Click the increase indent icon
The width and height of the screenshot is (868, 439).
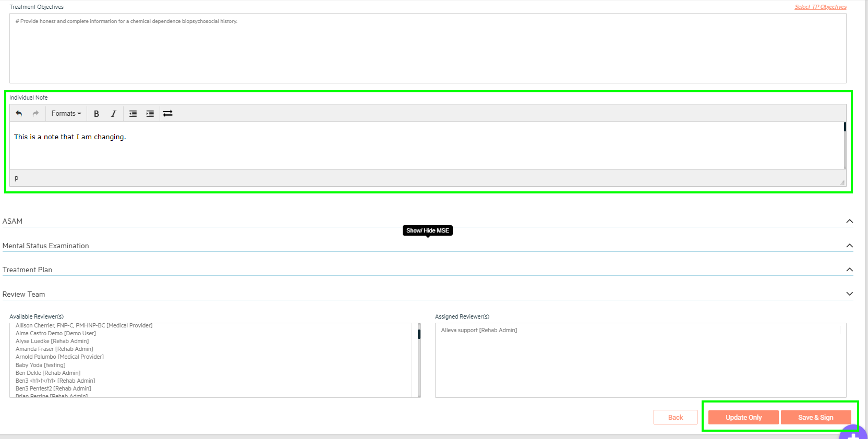[x=150, y=114]
